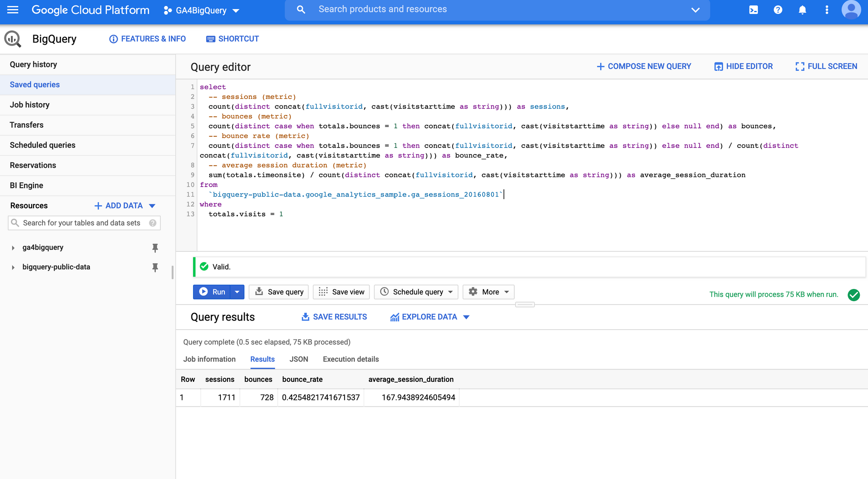Switch to Results tab
Viewport: 868px width, 479px height.
click(x=263, y=359)
